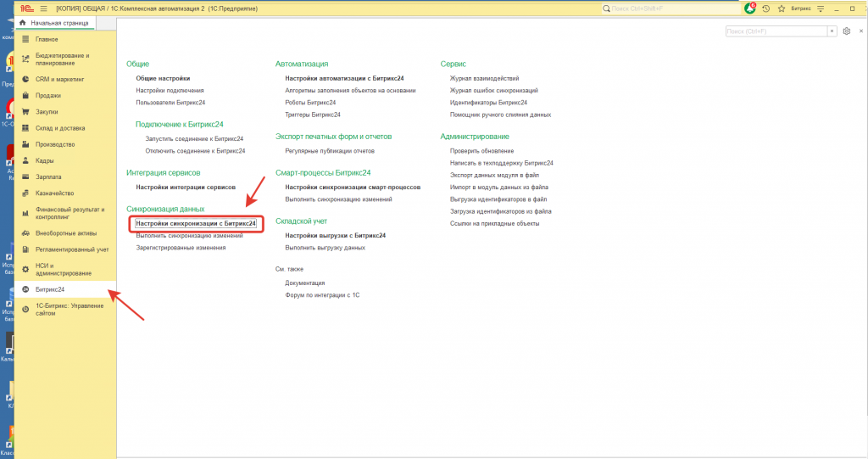Open Журнал ошибок синхронизаций
The height and width of the screenshot is (459, 868).
(x=494, y=91)
